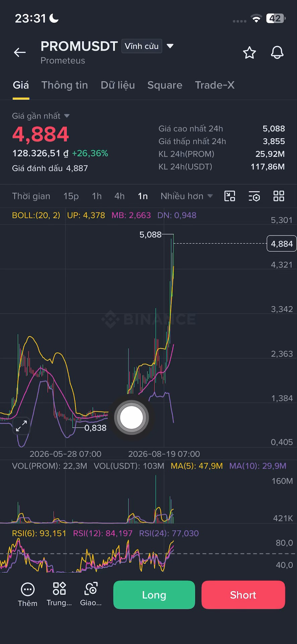Tap the VOL(USDT): 103M label

coord(129,466)
